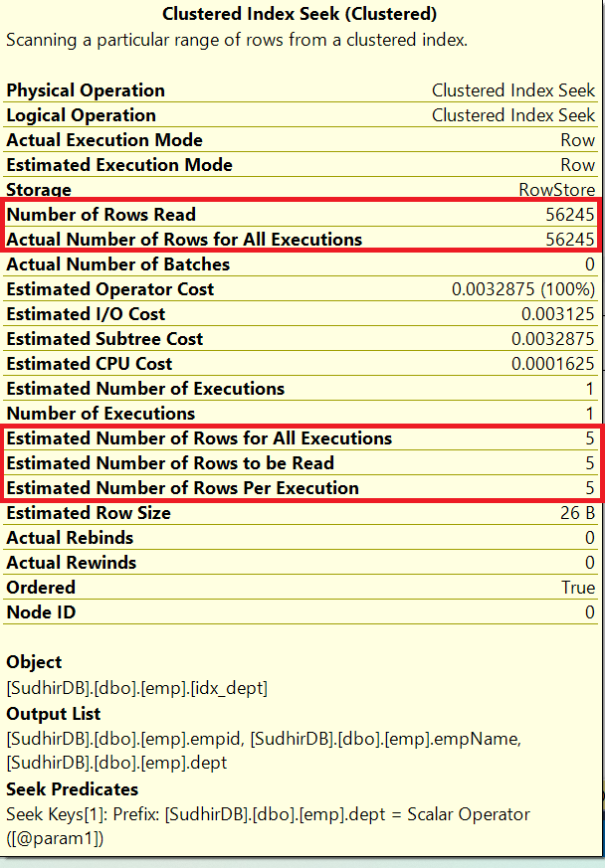
Task: Select the 'Actual Number of Batches' label
Action: 118,264
